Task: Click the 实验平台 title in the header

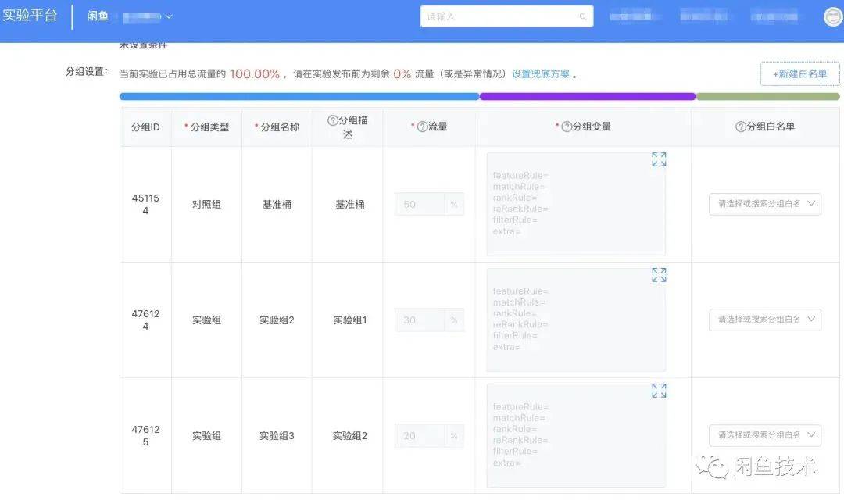Action: [30, 15]
